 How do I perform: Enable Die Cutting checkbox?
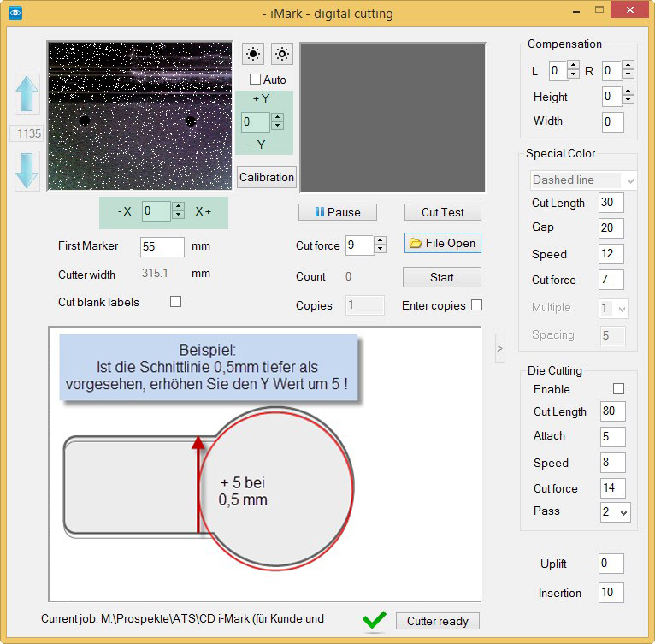tap(618, 388)
